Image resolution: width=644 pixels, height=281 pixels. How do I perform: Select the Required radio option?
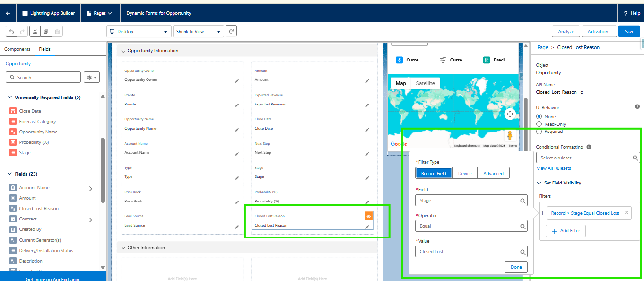coord(539,132)
